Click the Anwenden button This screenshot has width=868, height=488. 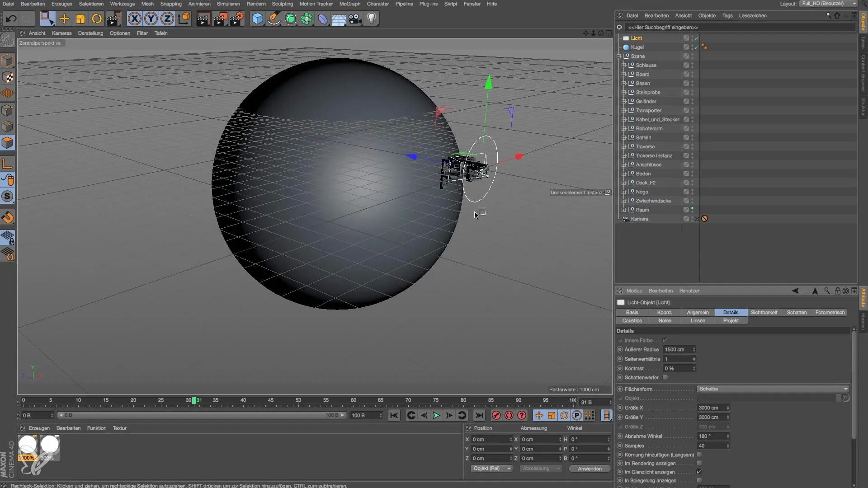[x=590, y=469]
